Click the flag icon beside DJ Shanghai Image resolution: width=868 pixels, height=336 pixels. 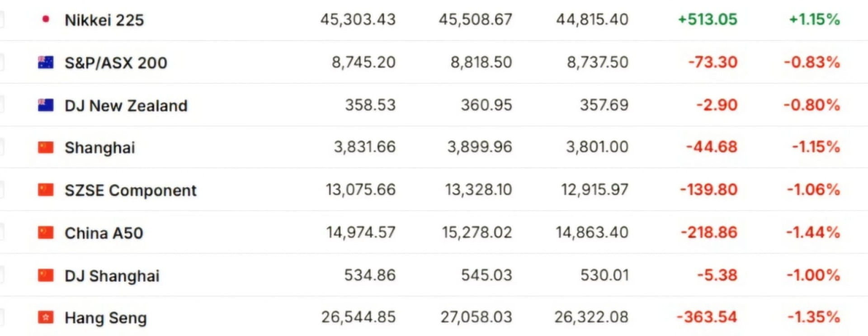pyautogui.click(x=46, y=275)
